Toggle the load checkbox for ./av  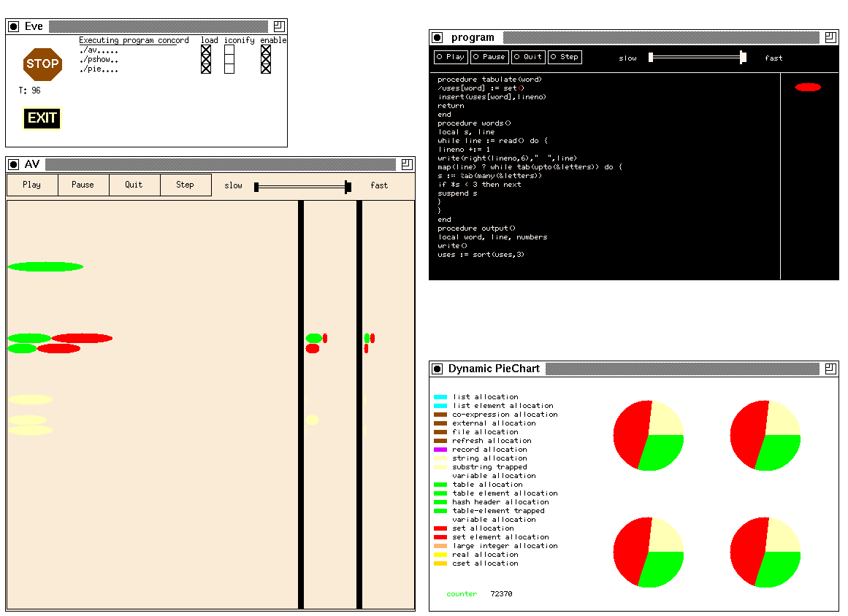point(206,50)
